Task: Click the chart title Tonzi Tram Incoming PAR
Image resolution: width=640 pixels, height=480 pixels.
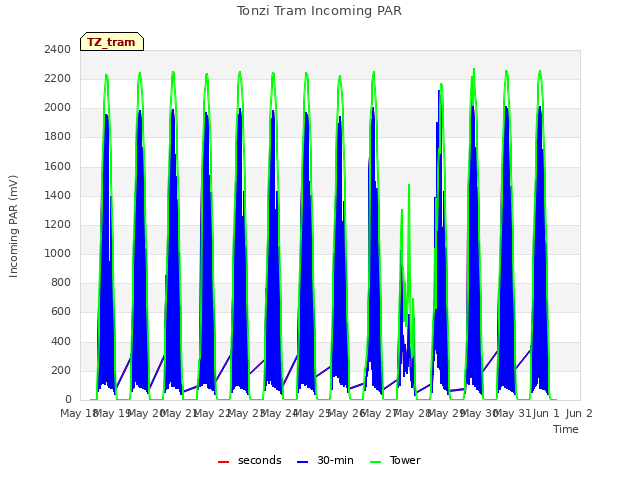Action: (x=319, y=11)
